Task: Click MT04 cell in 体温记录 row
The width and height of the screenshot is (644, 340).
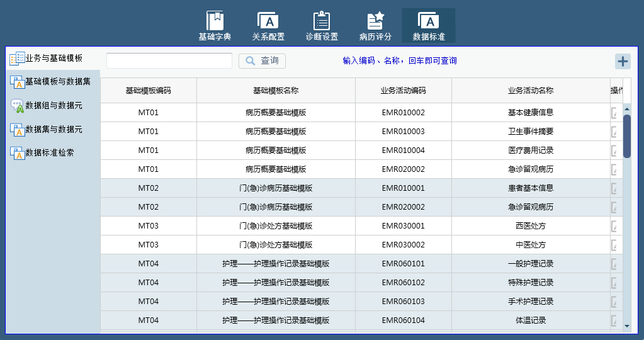Action: (x=149, y=320)
